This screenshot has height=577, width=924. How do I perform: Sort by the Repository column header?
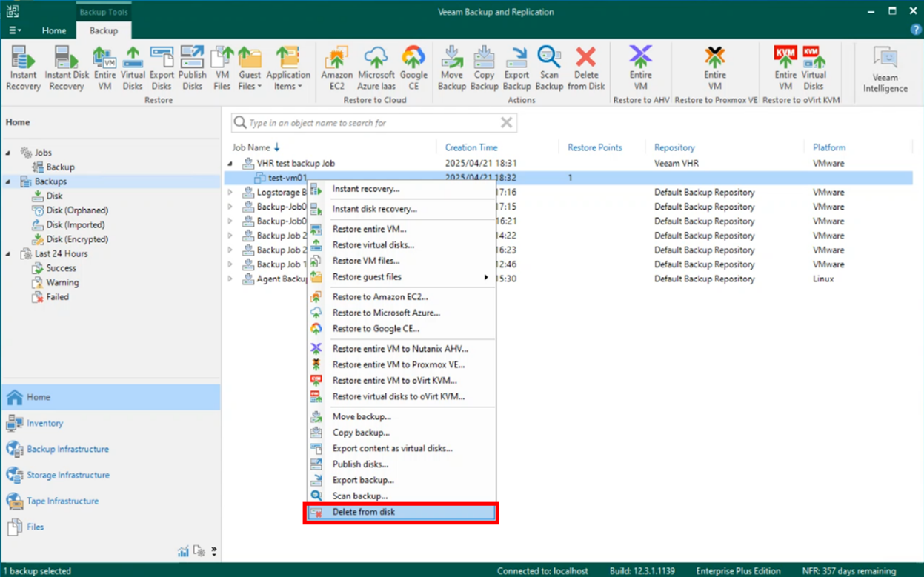(674, 147)
